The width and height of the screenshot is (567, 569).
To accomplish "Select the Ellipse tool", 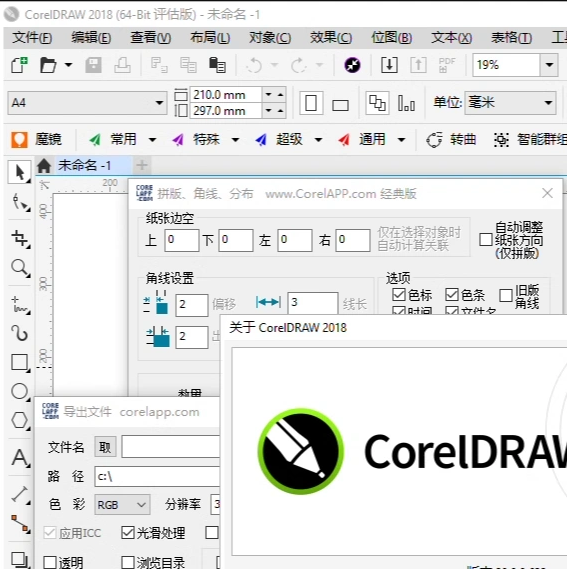I will [x=20, y=392].
